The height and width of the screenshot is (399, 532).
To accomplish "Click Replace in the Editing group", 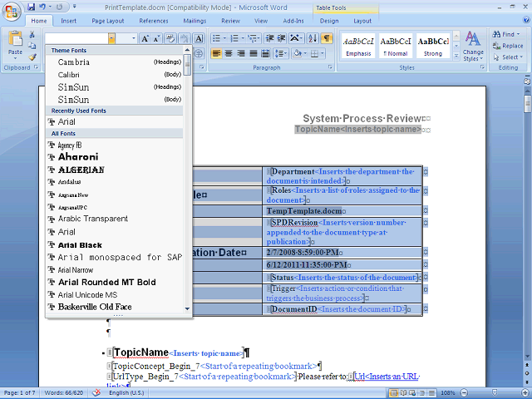I will (x=508, y=46).
